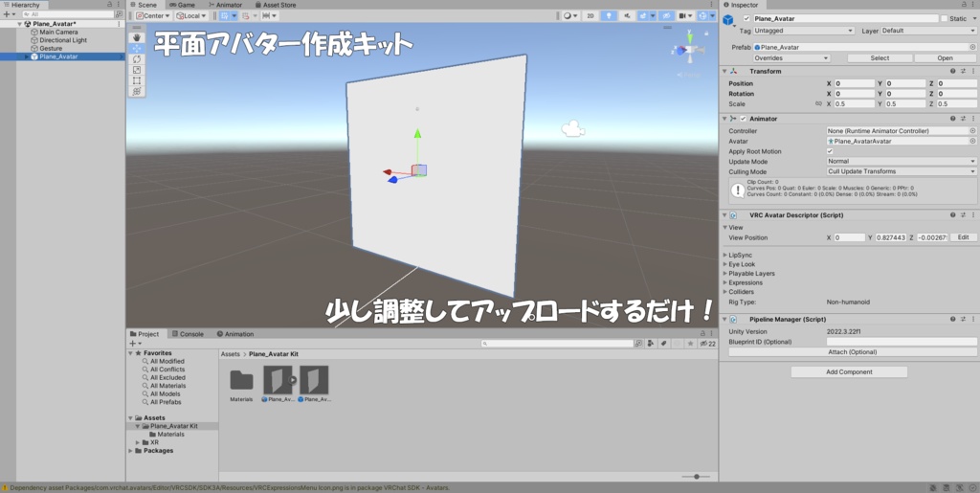Click the Add Component button
Viewport: 980px width, 493px height.
pyautogui.click(x=849, y=371)
